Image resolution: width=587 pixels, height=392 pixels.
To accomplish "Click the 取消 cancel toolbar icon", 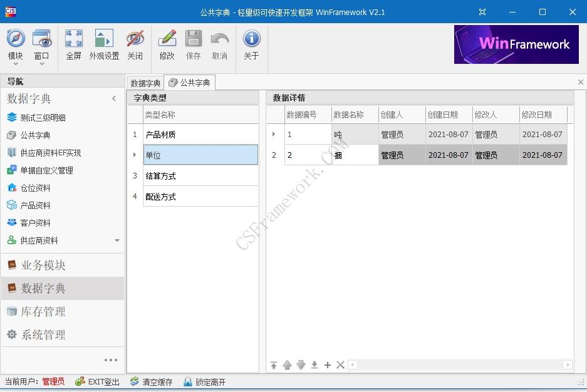I will pos(219,39).
